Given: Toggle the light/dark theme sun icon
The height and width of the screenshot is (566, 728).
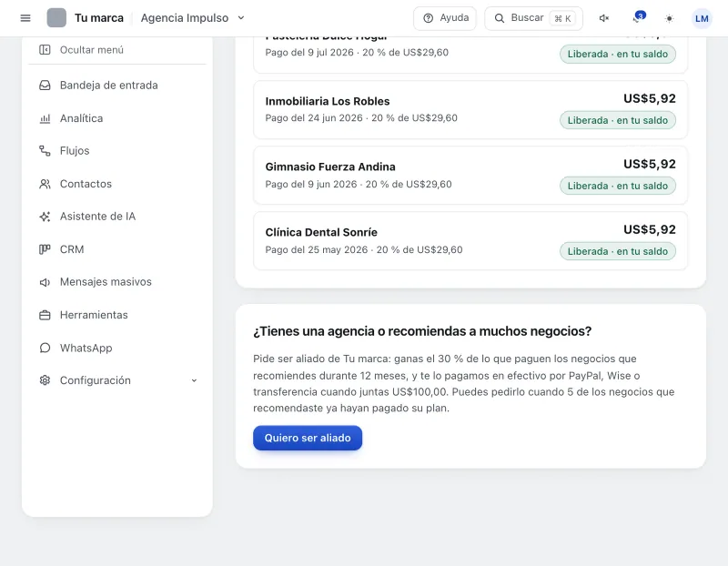Looking at the screenshot, I should click(669, 18).
